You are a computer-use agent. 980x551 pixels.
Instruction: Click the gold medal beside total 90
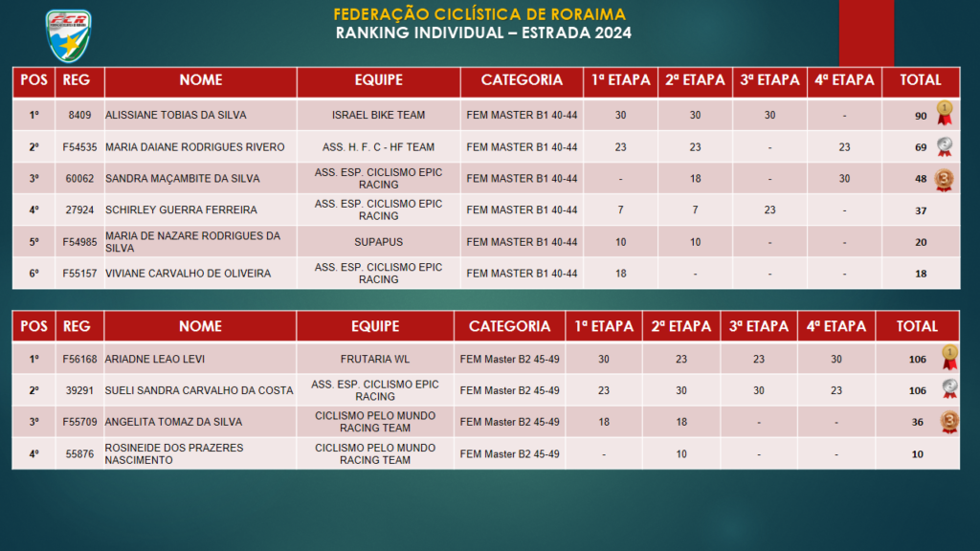pyautogui.click(x=945, y=114)
